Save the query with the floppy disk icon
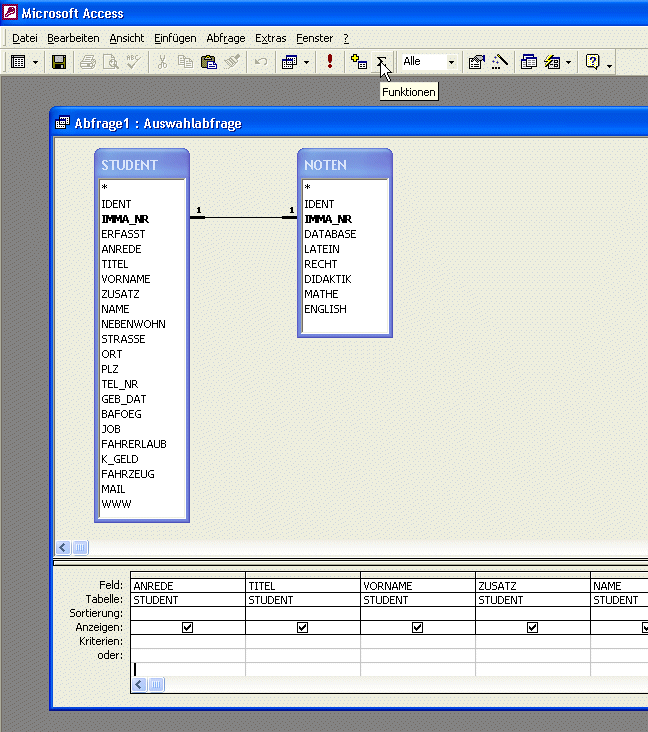Image resolution: width=648 pixels, height=732 pixels. coord(59,62)
